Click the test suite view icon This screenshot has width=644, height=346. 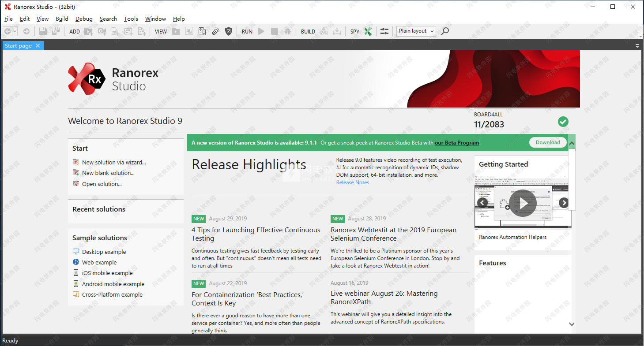coord(189,31)
